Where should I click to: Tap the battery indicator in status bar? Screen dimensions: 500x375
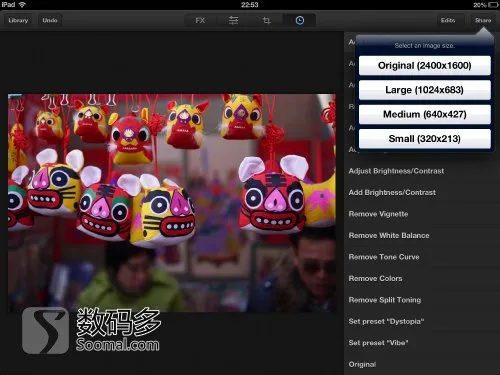point(493,5)
